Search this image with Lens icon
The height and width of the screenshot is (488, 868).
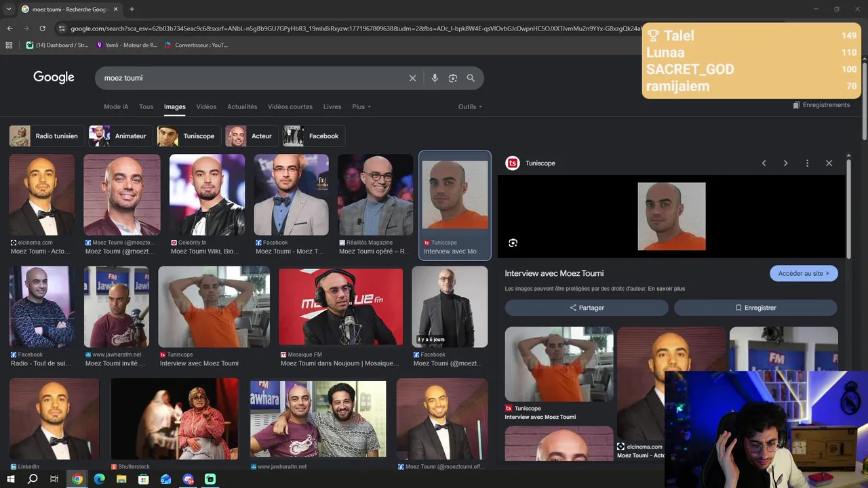[x=513, y=243]
